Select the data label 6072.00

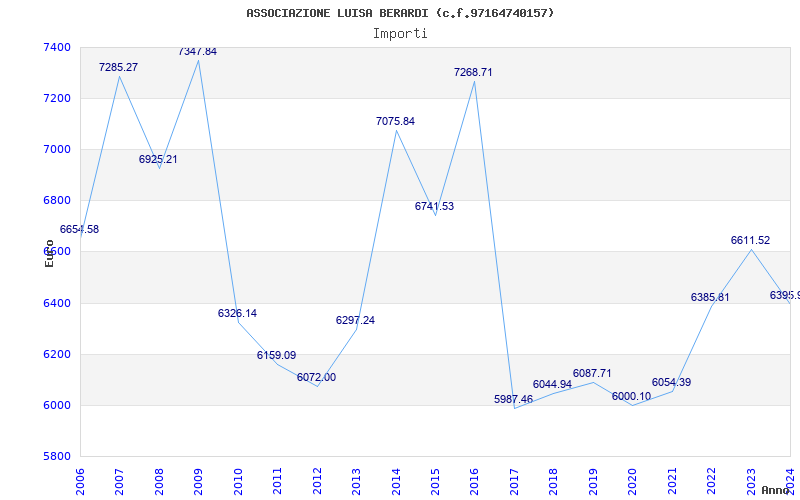pos(316,378)
